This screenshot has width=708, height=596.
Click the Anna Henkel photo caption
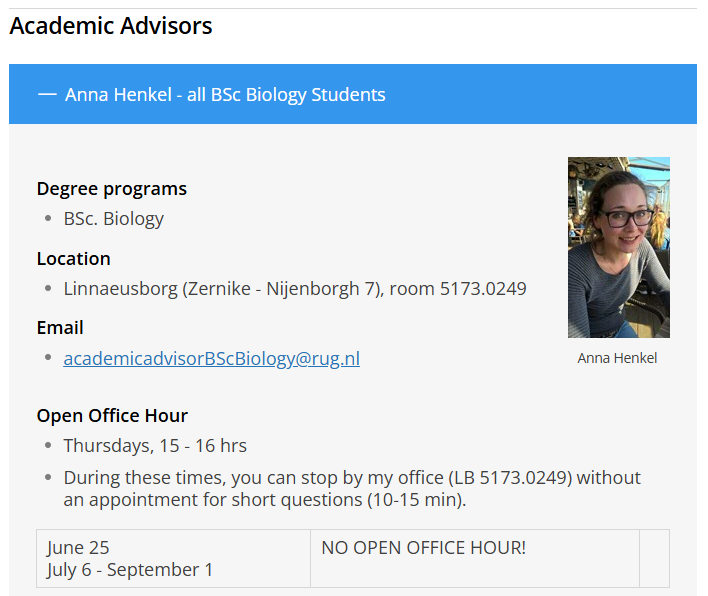click(617, 358)
